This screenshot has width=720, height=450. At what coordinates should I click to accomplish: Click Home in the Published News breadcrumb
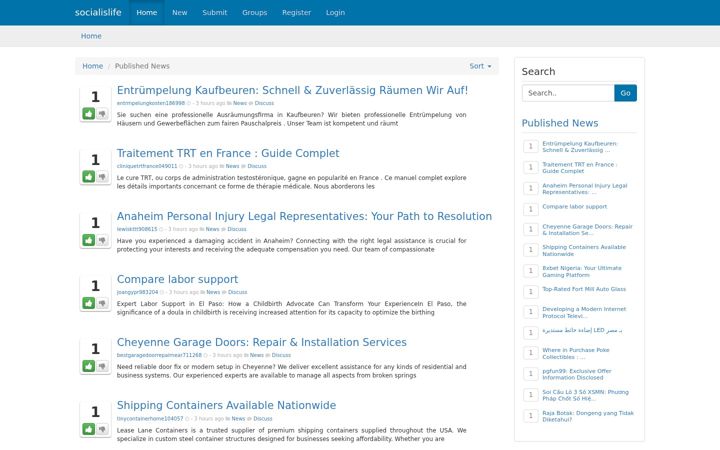[x=92, y=66]
